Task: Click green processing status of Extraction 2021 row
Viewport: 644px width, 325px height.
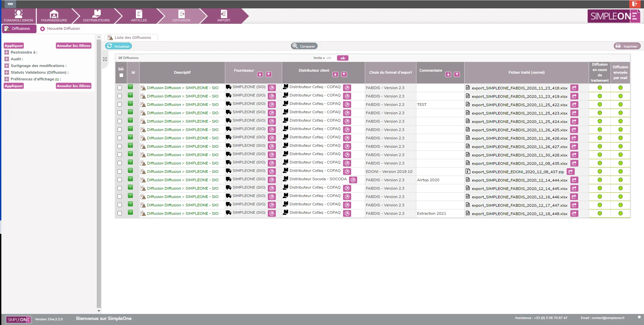Action: tap(600, 213)
